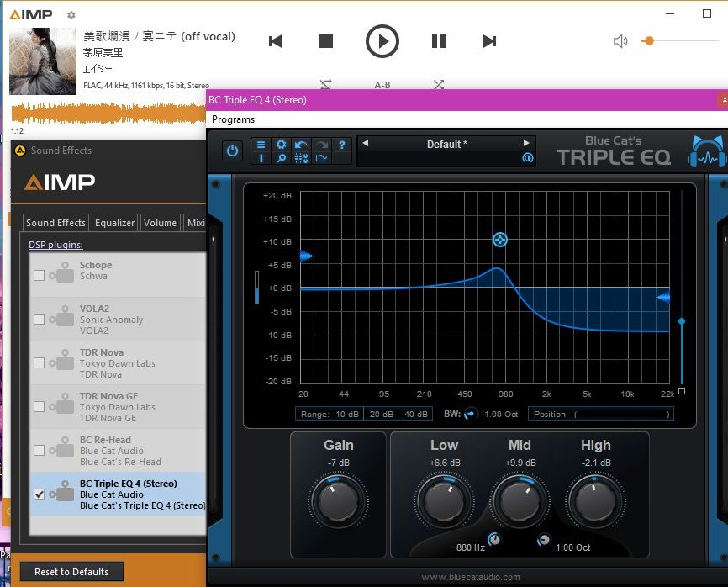Image resolution: width=728 pixels, height=587 pixels.
Task: Mute audio with the speaker icon
Action: click(620, 41)
